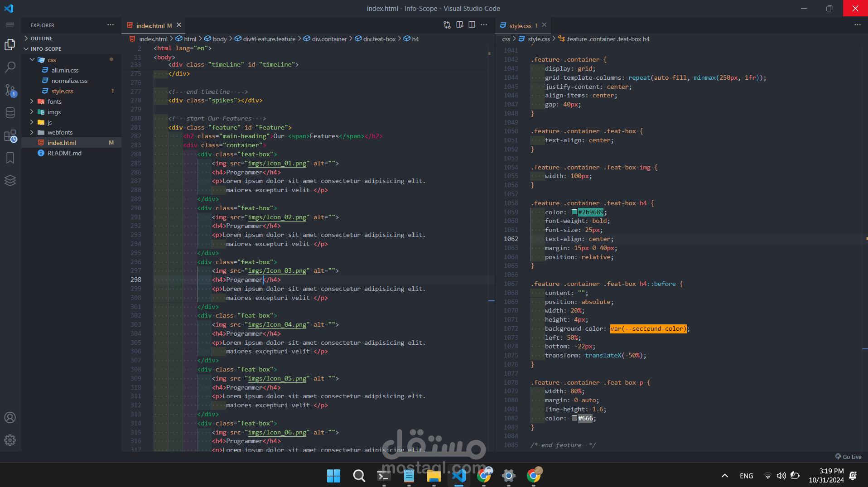Switch to the style.css editor tab
This screenshot has width=868, height=487.
click(x=523, y=25)
